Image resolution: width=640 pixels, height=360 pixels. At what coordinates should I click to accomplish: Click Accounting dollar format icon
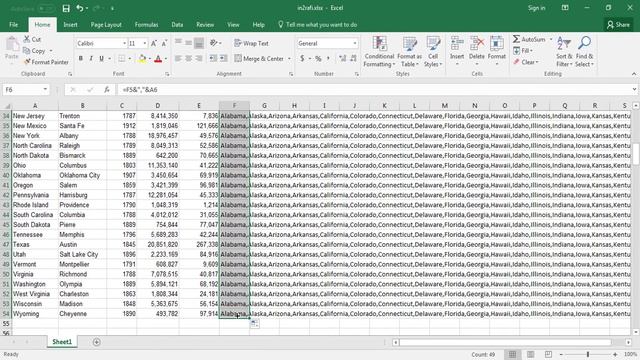302,59
